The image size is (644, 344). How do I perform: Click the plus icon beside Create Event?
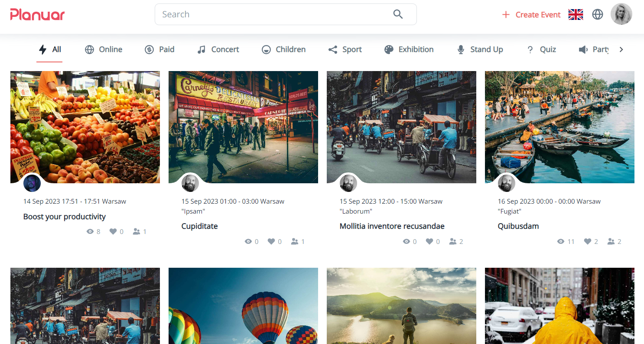point(505,15)
